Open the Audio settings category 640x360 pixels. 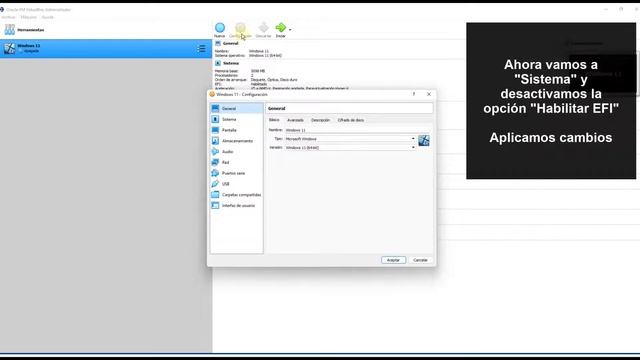237,152
